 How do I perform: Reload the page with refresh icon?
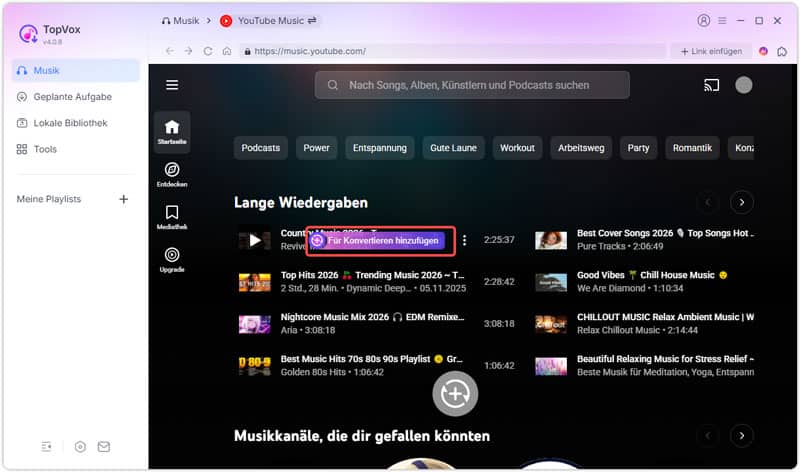click(x=208, y=51)
